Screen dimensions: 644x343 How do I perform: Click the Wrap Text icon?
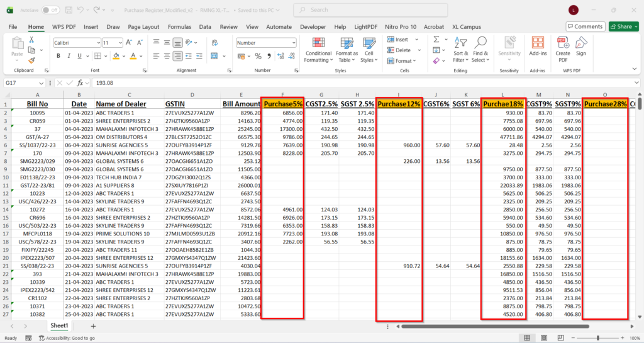coord(214,43)
